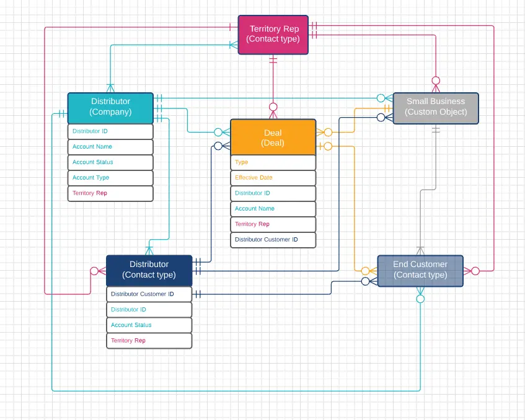Select the Deal (Deal) entity title bar

tap(273, 138)
